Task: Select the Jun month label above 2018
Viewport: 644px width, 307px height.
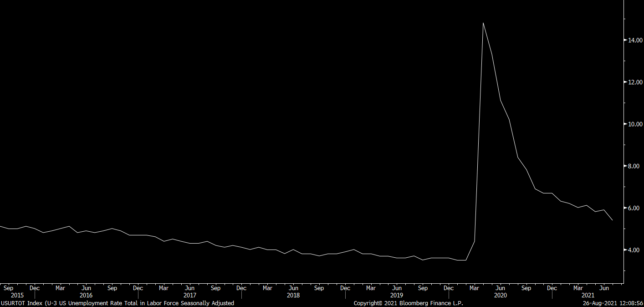Action: click(x=293, y=288)
